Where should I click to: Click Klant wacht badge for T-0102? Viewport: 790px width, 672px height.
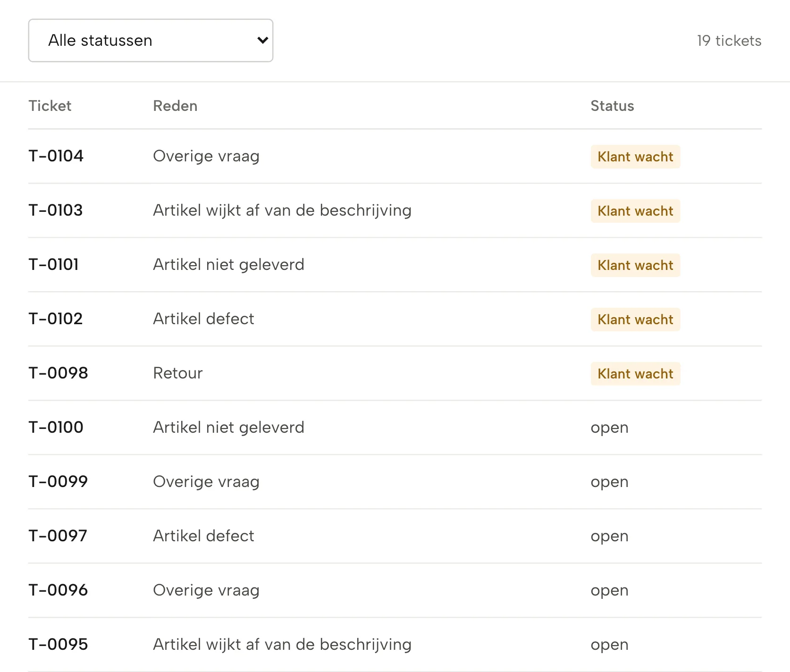pyautogui.click(x=635, y=319)
